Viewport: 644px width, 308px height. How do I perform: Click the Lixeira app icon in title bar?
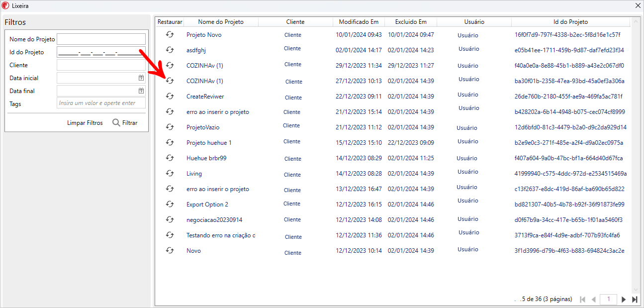5,5
